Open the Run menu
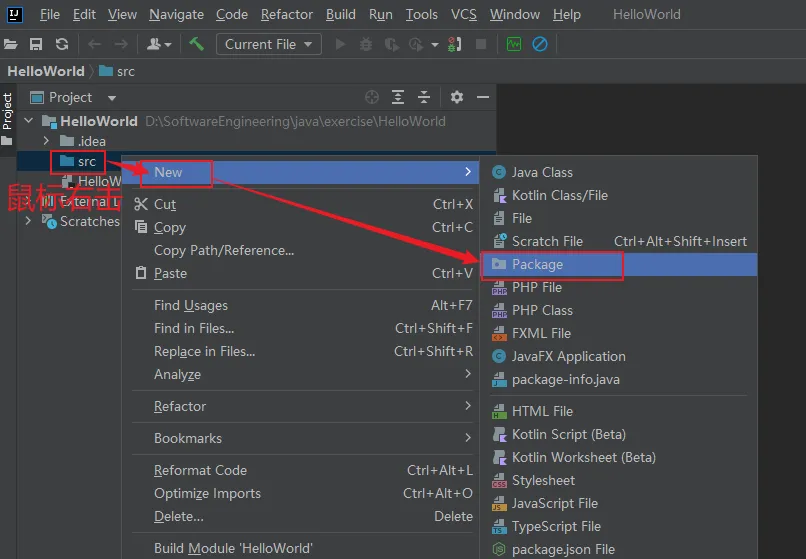This screenshot has width=806, height=559. (x=381, y=14)
